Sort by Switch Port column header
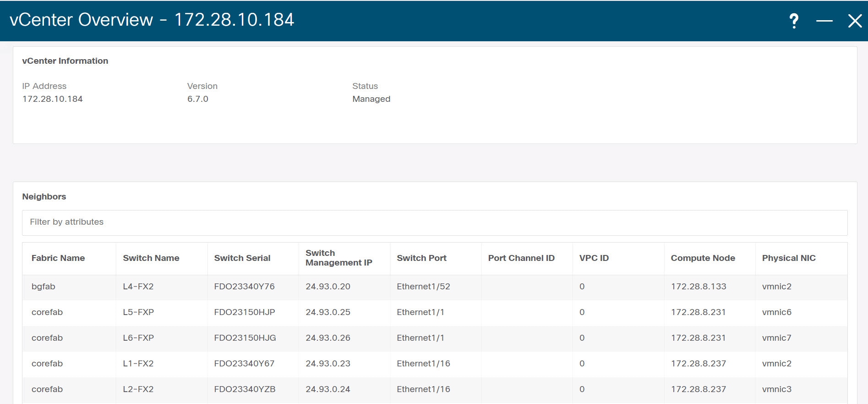868x404 pixels. point(421,258)
